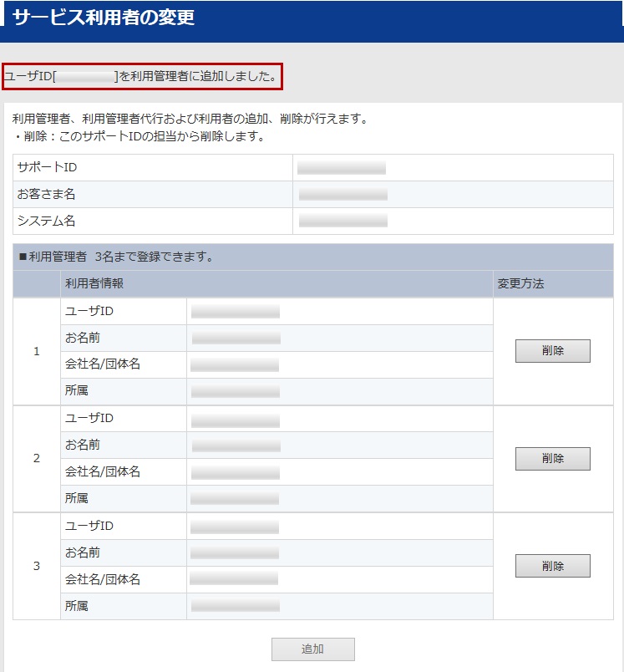This screenshot has width=624, height=672.
Task: Click row number 2 cell
Action: pyautogui.click(x=36, y=459)
